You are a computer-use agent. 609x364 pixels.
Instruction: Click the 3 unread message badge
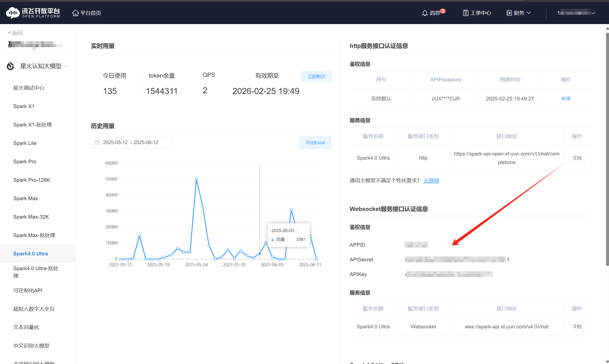(x=443, y=11)
